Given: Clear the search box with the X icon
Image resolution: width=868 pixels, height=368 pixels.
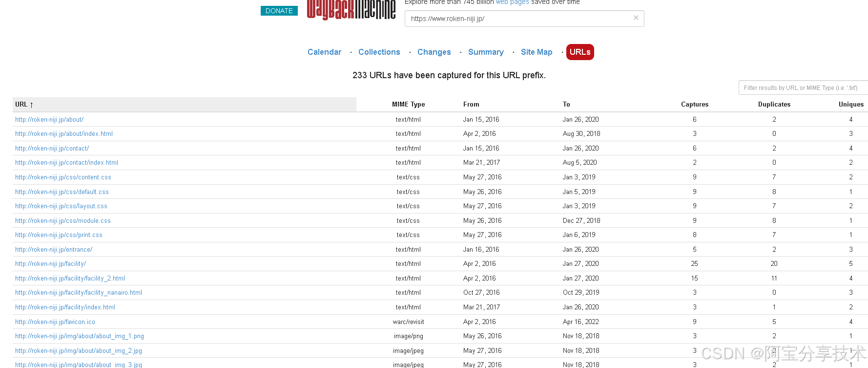Looking at the screenshot, I should coord(636,18).
